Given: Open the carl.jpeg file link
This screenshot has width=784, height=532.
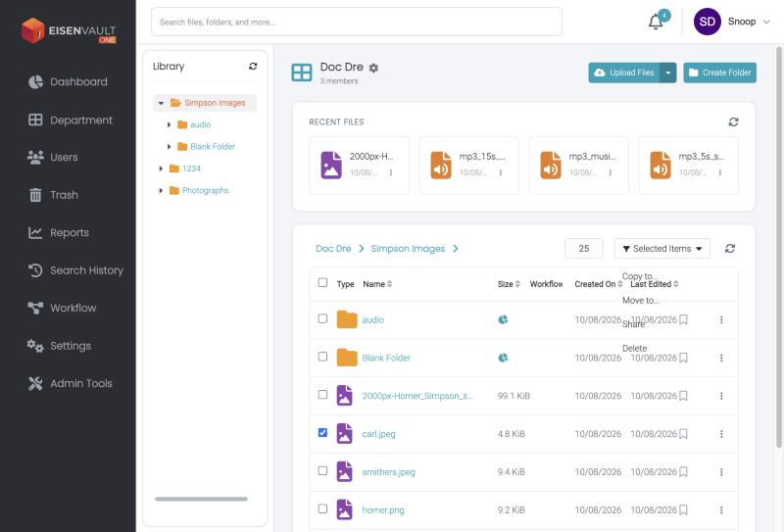Looking at the screenshot, I should coord(378,434).
